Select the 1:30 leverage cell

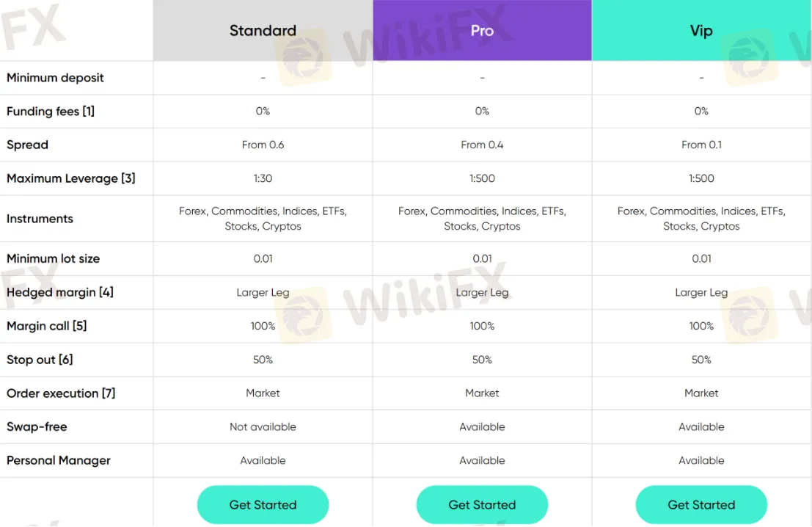click(x=263, y=178)
